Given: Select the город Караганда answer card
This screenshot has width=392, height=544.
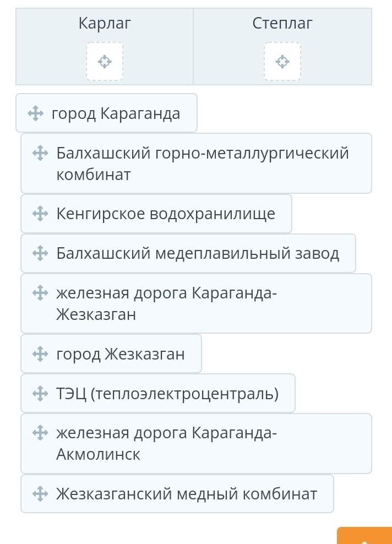Looking at the screenshot, I should 106,113.
